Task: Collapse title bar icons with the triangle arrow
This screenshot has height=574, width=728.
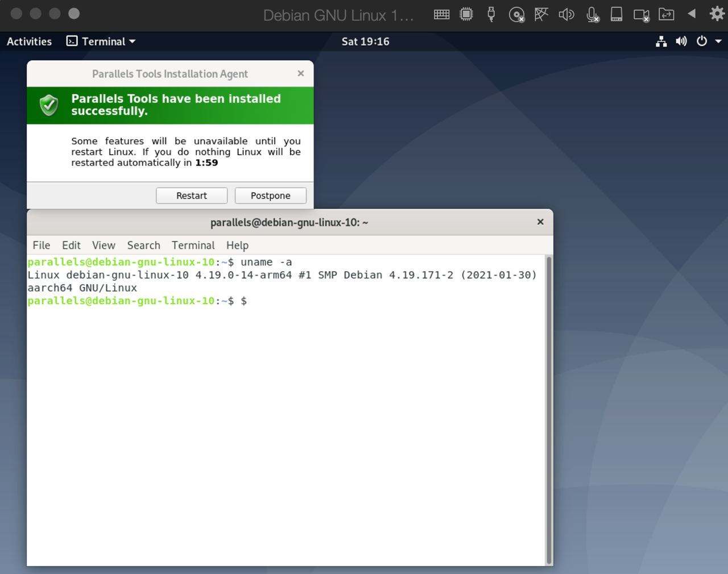Action: (x=692, y=14)
